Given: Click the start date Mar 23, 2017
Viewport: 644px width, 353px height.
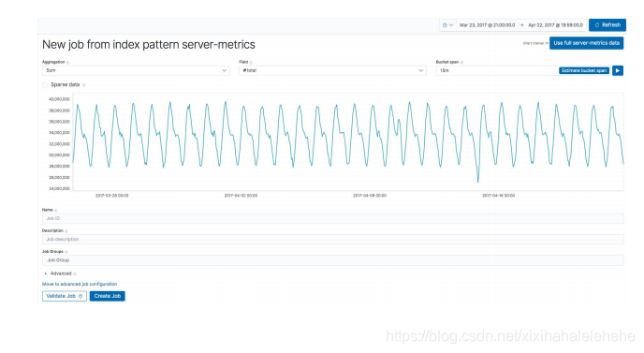Looking at the screenshot, I should click(x=487, y=25).
